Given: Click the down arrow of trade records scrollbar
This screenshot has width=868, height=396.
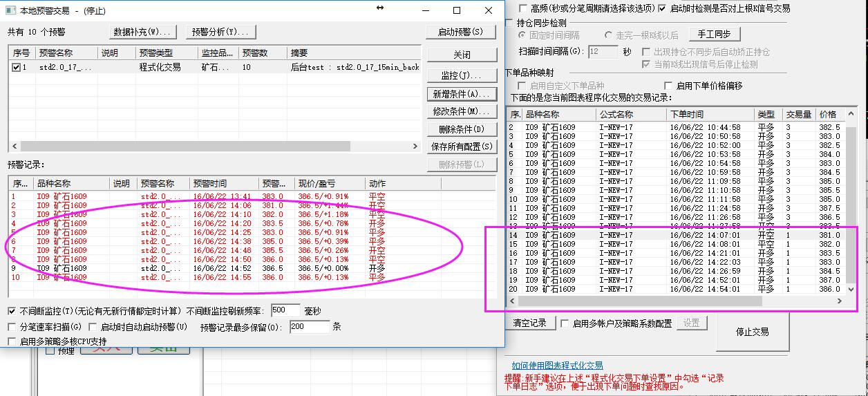Looking at the screenshot, I should [x=850, y=291].
